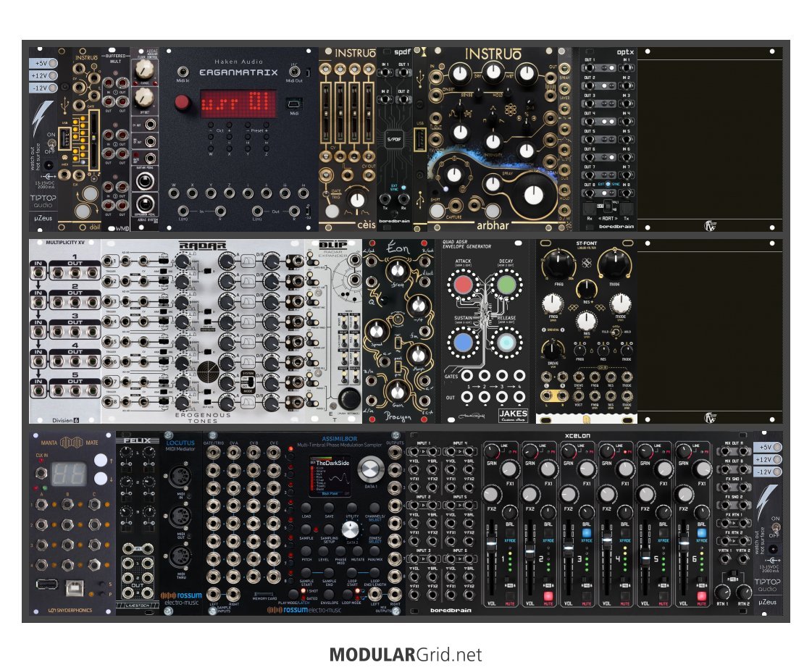This screenshot has height=670, width=812.
Task: Click the Left Sample Input jack on Assimil8or
Action: click(214, 594)
